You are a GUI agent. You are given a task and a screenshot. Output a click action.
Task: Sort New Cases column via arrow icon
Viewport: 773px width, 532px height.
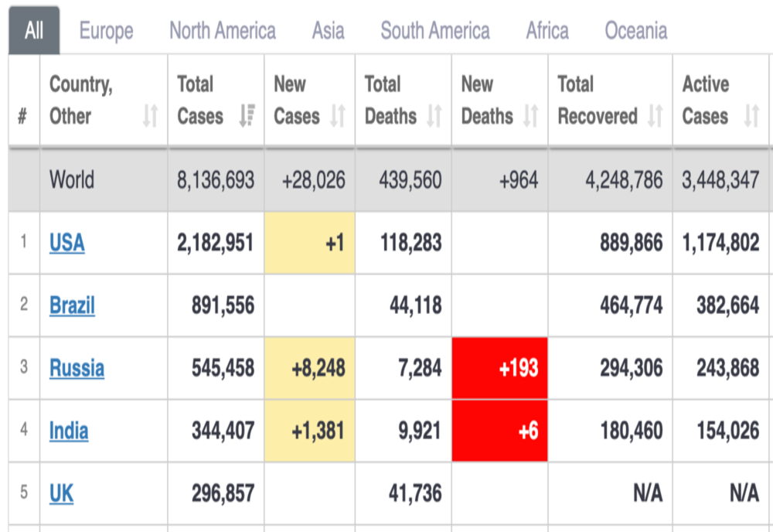[338, 117]
